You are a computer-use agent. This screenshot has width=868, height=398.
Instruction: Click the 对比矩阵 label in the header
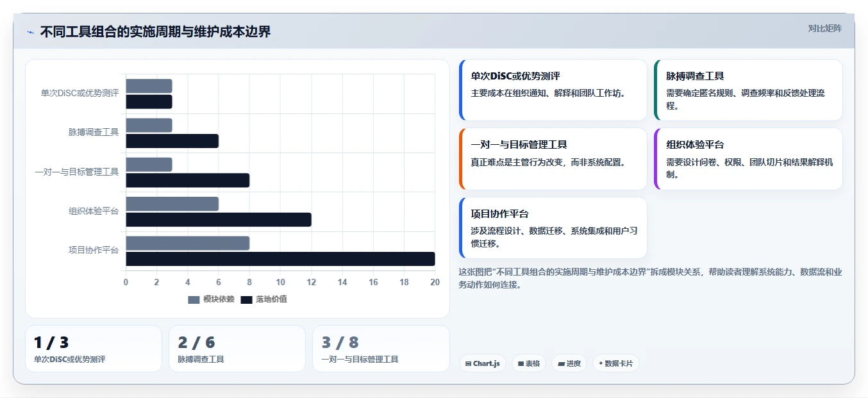click(824, 28)
